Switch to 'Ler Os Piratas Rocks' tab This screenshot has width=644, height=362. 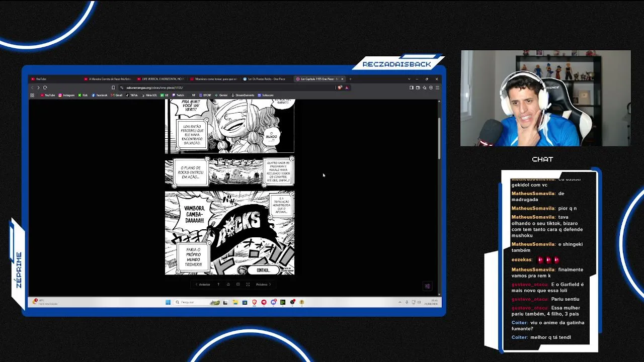267,79
